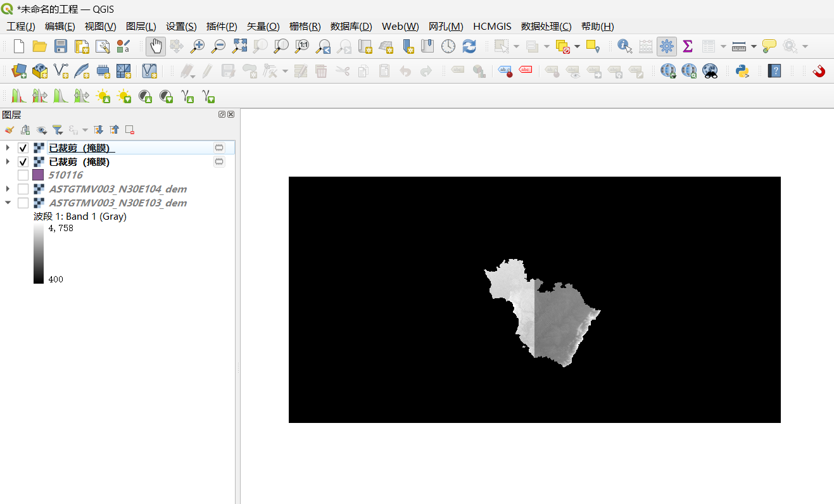This screenshot has height=504, width=834.
Task: Open the deselect features dropdown arrow
Action: point(577,46)
